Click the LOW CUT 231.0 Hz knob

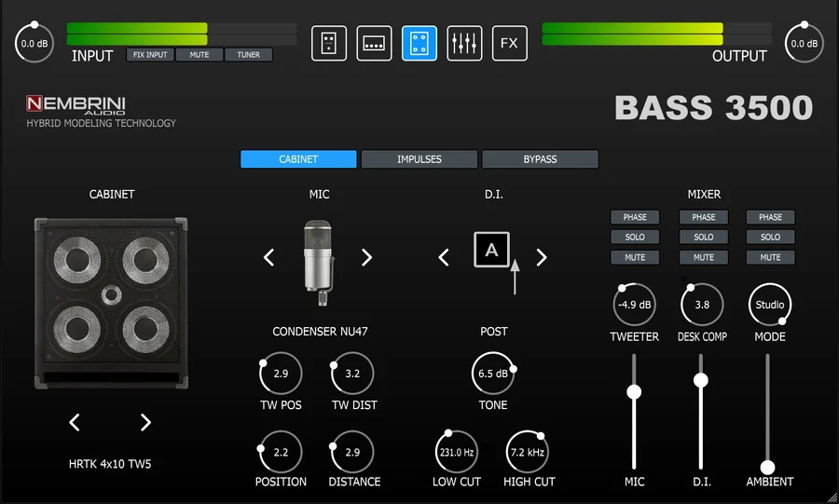(457, 452)
